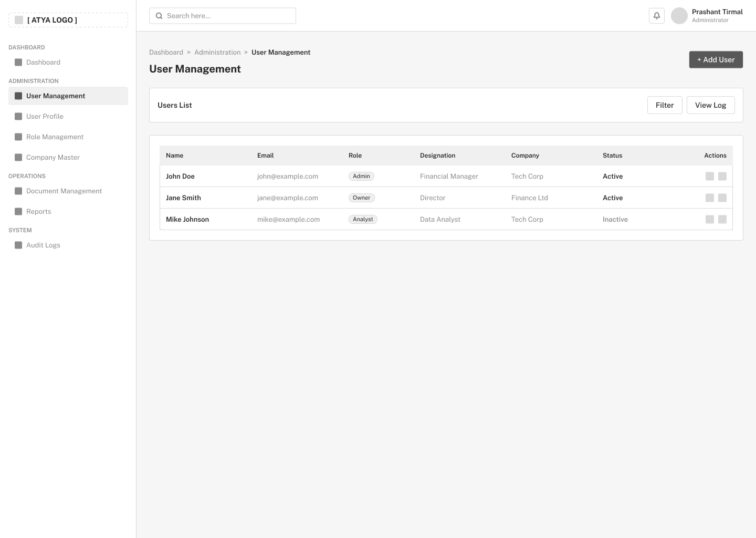The image size is (756, 538).
Task: Click the View Log button
Action: pos(711,105)
